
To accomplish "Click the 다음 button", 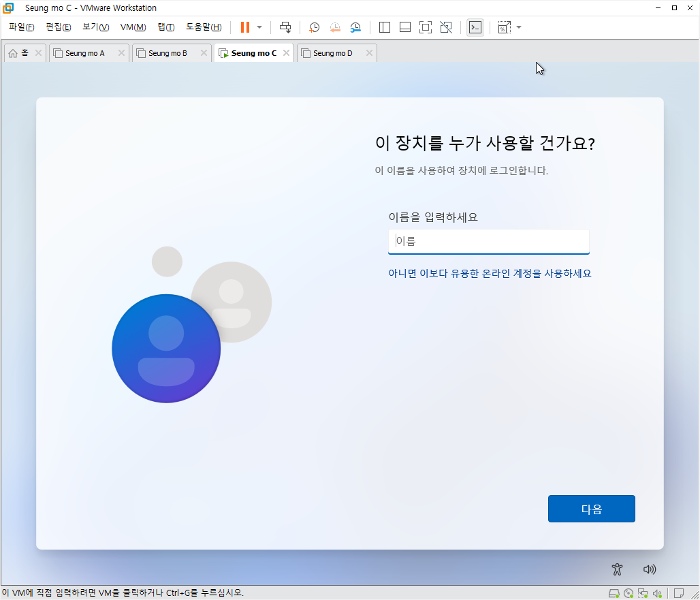I will pos(592,509).
